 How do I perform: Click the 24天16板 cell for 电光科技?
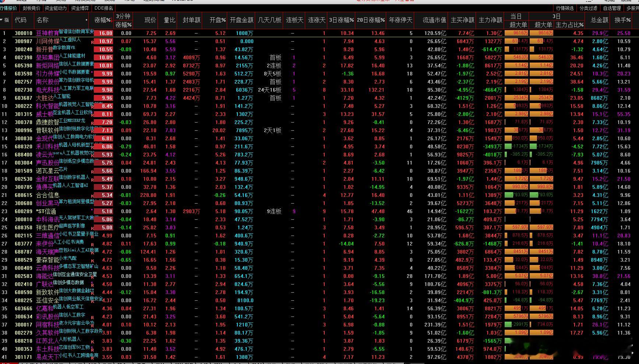point(269,90)
